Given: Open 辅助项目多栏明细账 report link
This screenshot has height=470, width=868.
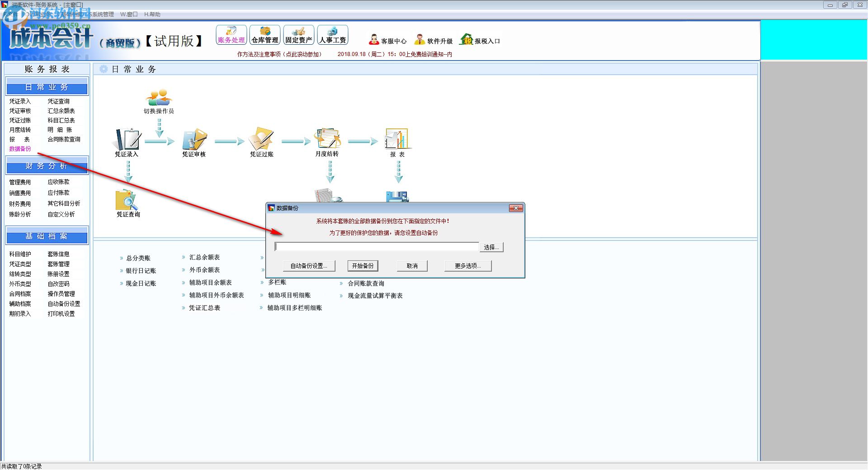Looking at the screenshot, I should 295,308.
